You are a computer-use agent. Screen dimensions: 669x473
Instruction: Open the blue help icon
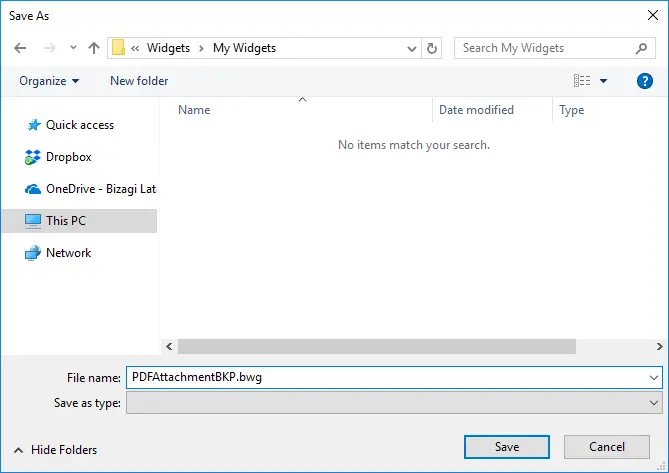645,81
